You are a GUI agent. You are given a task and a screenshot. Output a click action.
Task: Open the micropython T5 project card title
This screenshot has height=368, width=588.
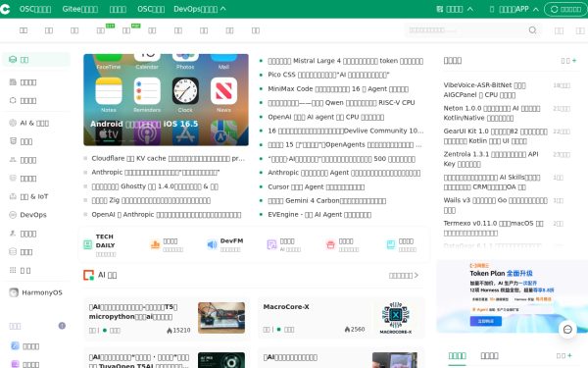133,312
